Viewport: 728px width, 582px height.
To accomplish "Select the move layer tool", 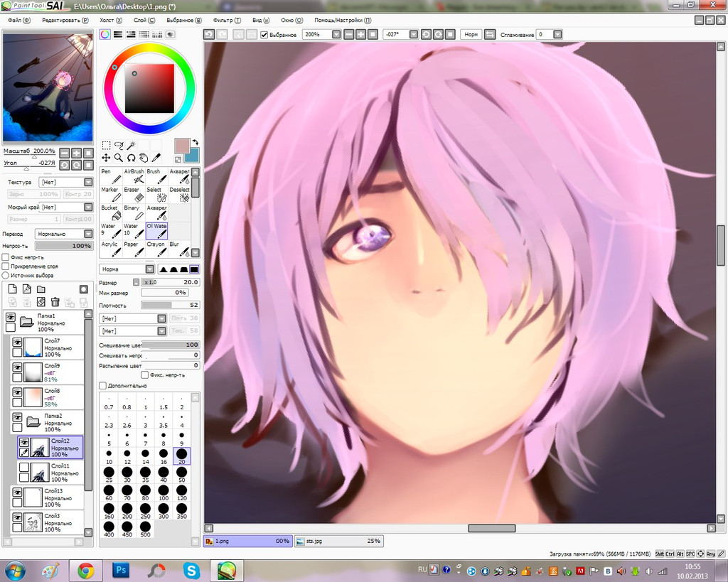I will (x=107, y=158).
